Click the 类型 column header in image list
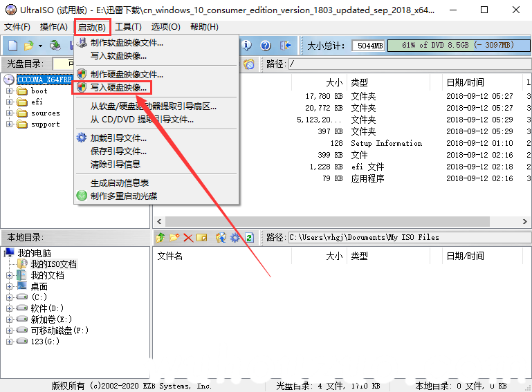The width and height of the screenshot is (532, 392). tap(360, 82)
